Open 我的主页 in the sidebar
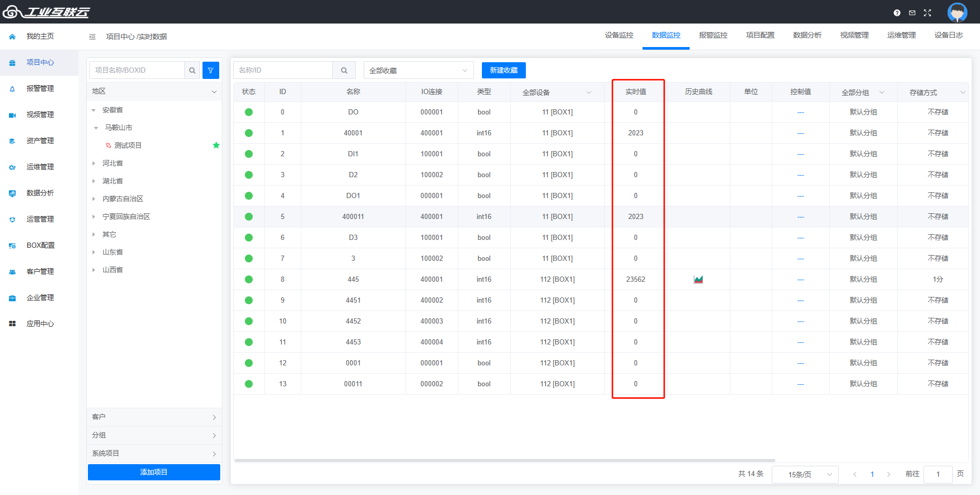The height and width of the screenshot is (495, 980). point(40,37)
